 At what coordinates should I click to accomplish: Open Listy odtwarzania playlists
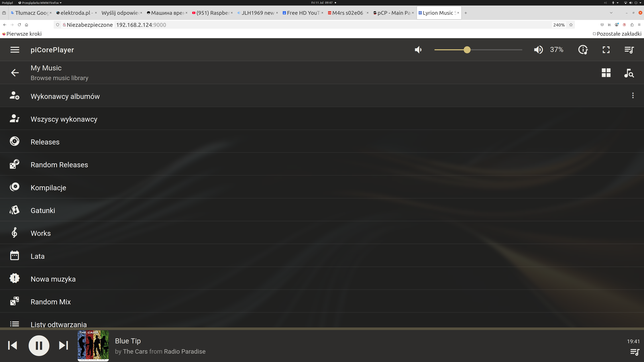[322, 320]
